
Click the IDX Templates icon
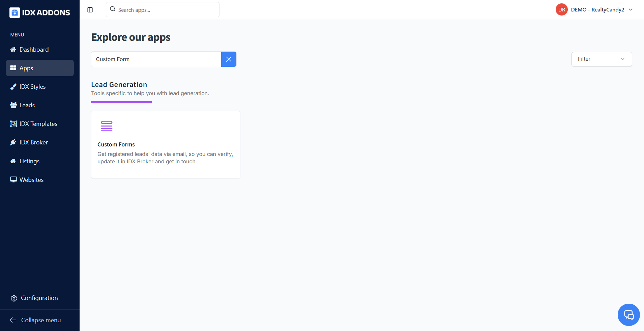(13, 124)
